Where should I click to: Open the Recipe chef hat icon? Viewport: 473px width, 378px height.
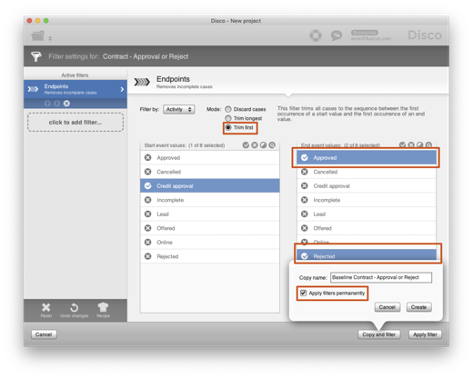click(x=103, y=307)
